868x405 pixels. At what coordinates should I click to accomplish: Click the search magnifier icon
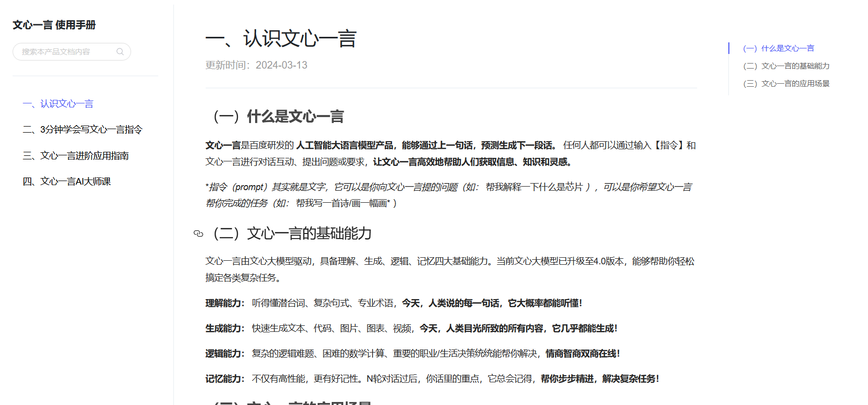[120, 51]
